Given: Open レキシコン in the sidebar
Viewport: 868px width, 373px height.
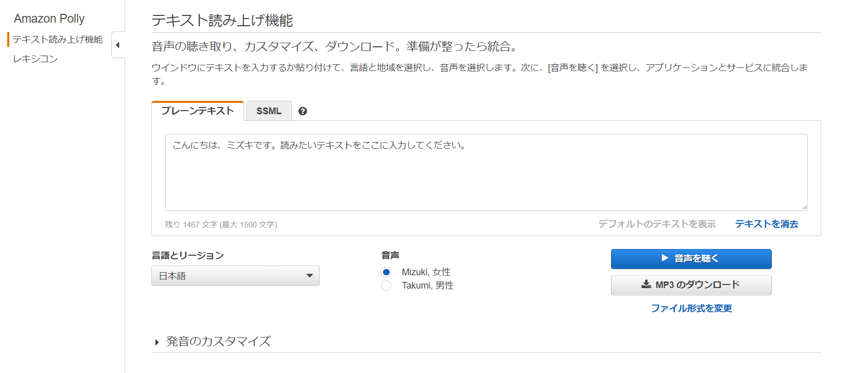Looking at the screenshot, I should (x=36, y=59).
